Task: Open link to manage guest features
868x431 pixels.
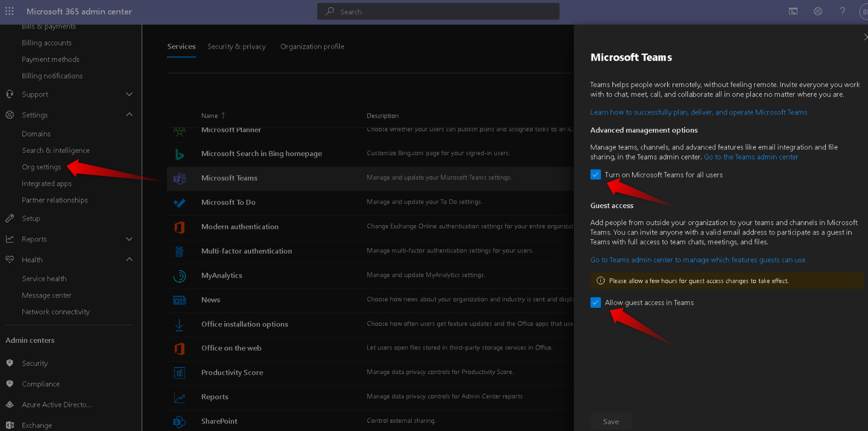Action: click(698, 260)
